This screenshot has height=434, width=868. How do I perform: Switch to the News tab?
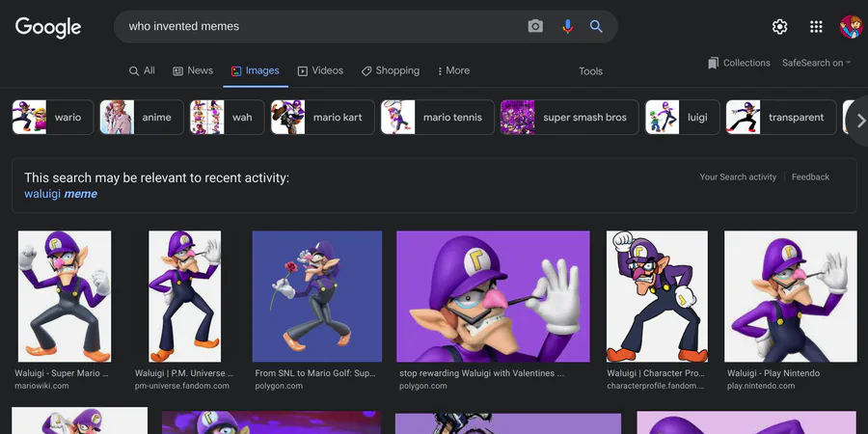point(193,70)
